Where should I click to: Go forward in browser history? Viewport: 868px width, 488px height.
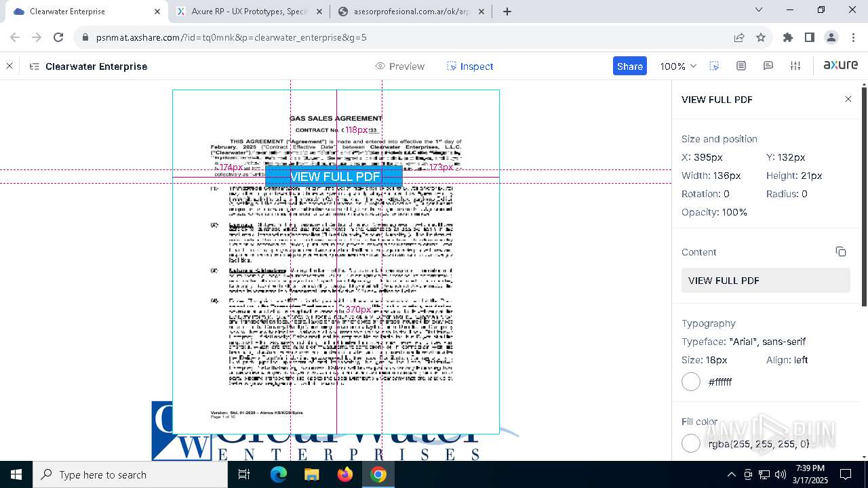[37, 37]
